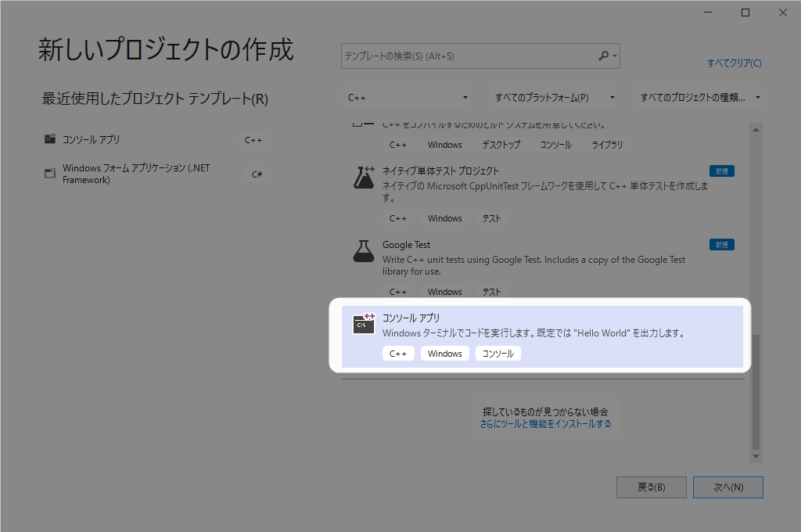Screen dimensions: 801x532
Task: Click the search magnifier icon in template search
Action: (x=603, y=56)
